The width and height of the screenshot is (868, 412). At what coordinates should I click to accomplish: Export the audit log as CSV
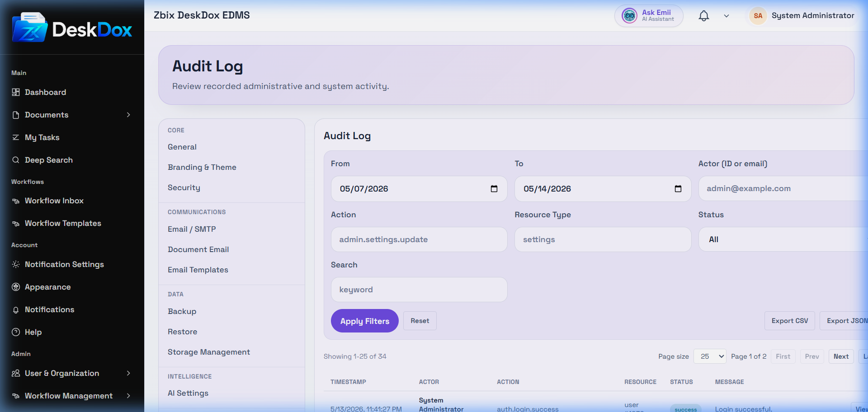(790, 321)
